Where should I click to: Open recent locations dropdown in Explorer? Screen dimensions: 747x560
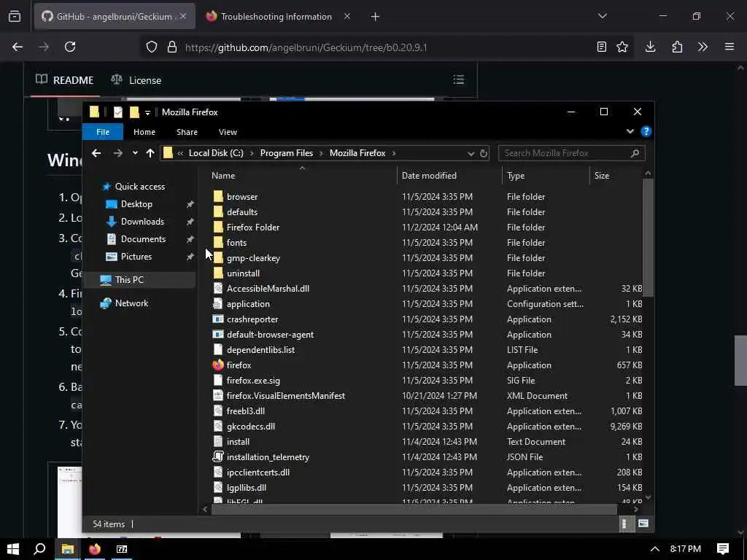(135, 153)
